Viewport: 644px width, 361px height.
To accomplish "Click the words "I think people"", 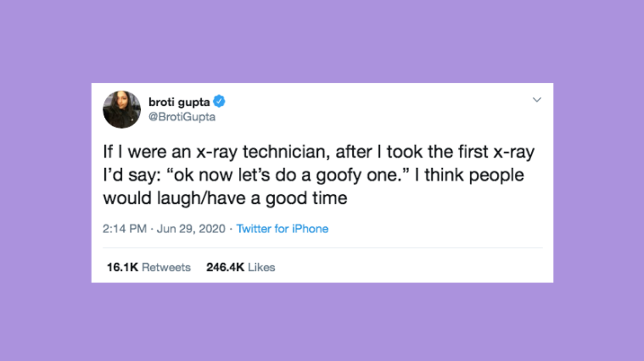I will [x=469, y=175].
